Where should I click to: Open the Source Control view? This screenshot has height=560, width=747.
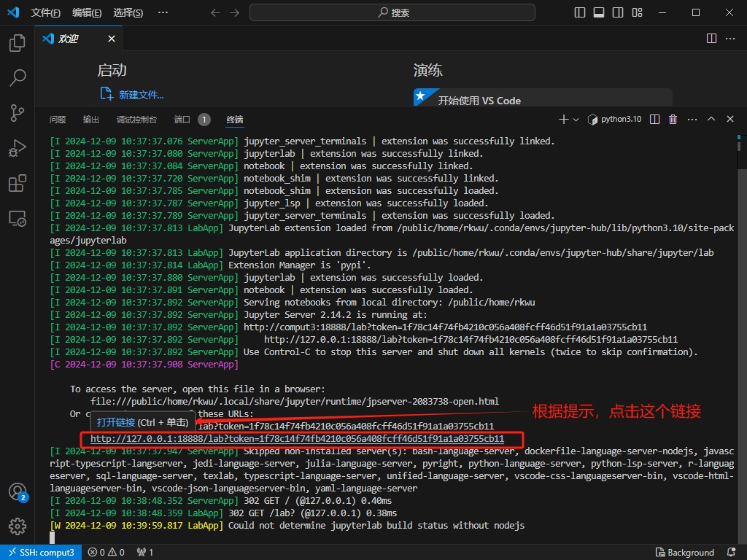[18, 113]
